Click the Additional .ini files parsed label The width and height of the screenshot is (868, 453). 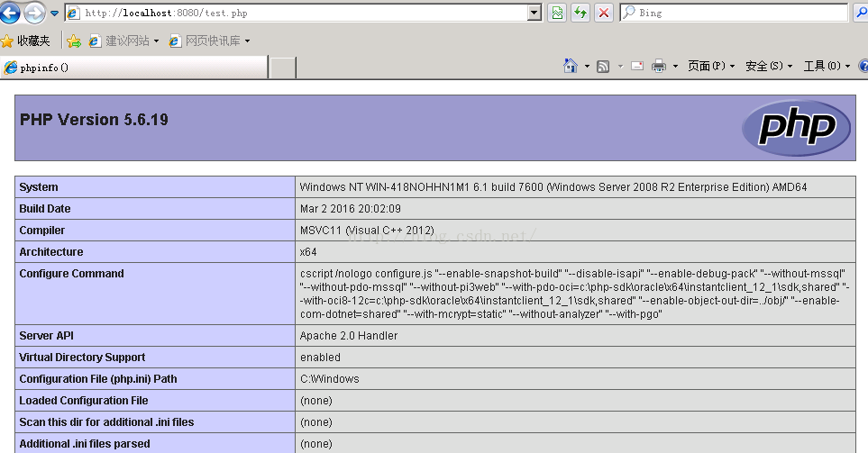coord(85,444)
